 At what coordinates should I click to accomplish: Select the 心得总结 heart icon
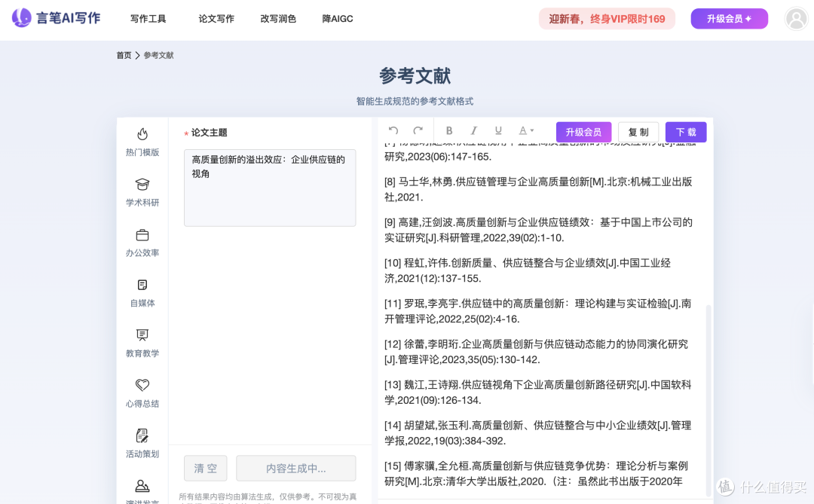[142, 385]
